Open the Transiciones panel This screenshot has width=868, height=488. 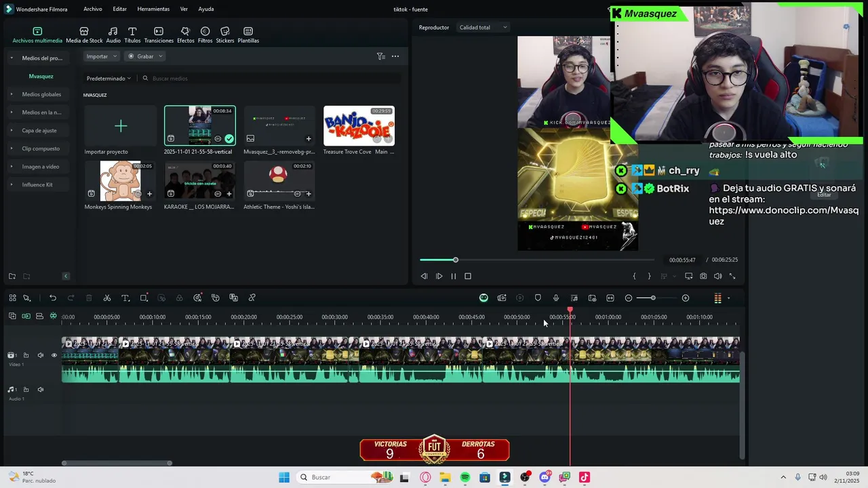pos(159,35)
